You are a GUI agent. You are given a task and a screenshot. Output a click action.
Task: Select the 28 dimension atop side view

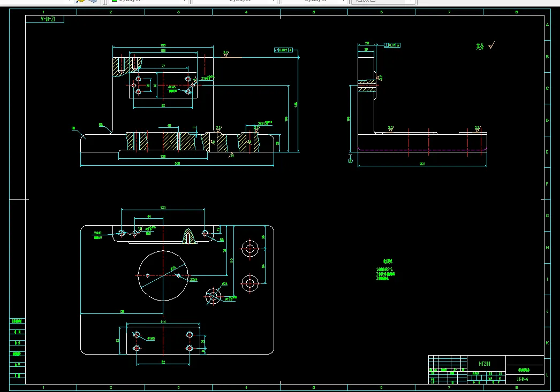pyautogui.click(x=367, y=43)
